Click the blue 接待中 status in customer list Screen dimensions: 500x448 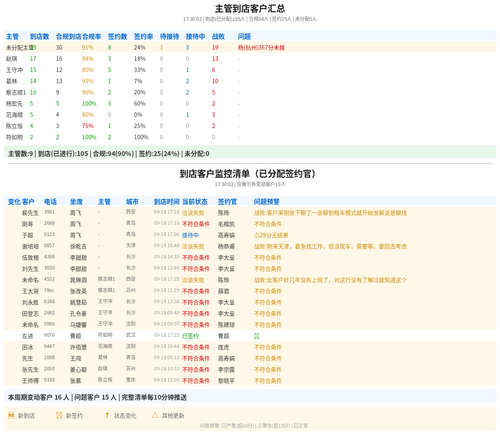coord(190,235)
